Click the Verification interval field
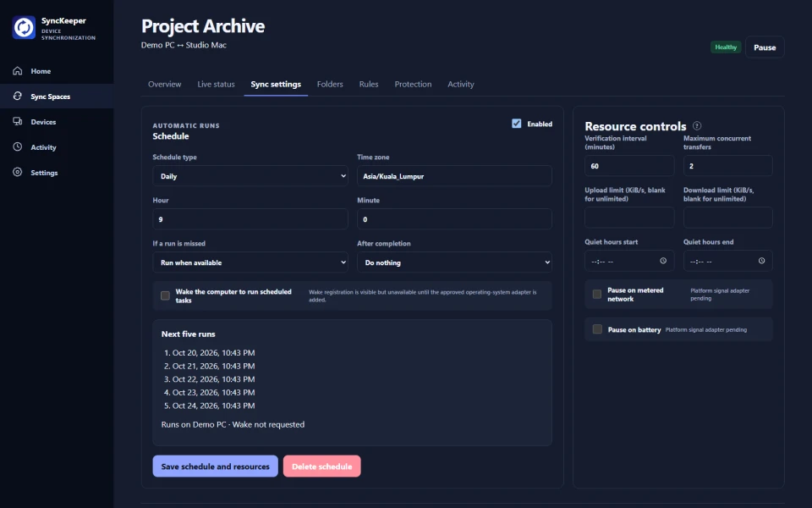 point(629,166)
